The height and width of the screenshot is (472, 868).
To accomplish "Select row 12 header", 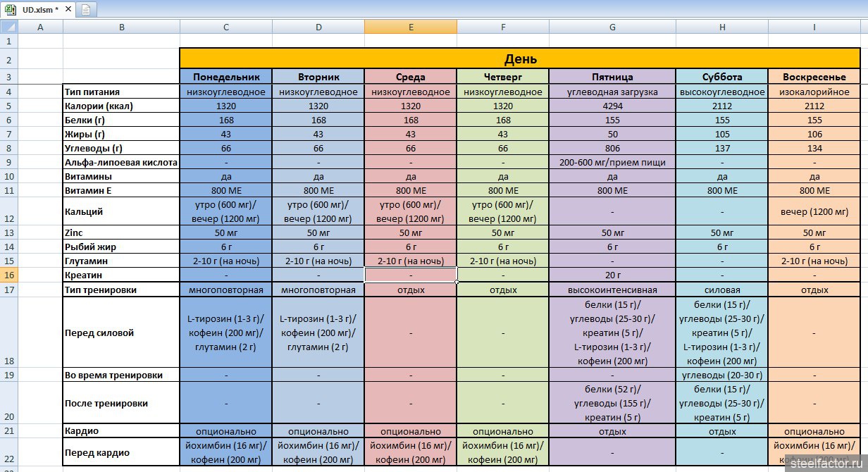I will click(8, 211).
